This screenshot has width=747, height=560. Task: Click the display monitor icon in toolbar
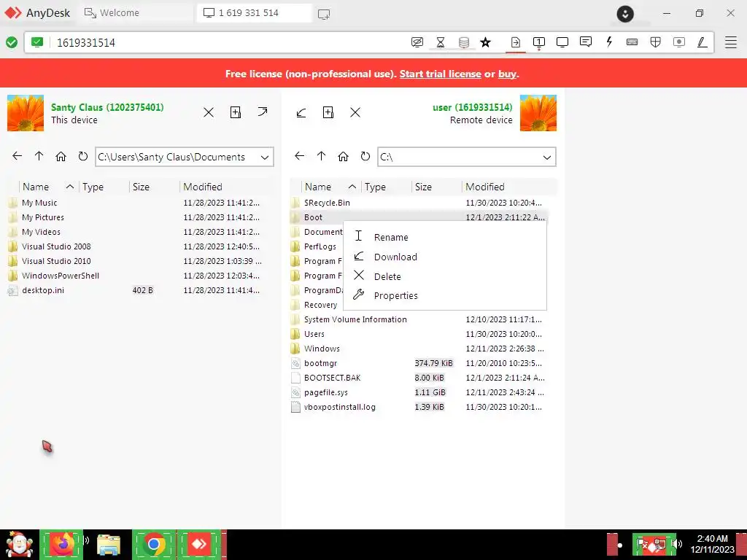[562, 42]
